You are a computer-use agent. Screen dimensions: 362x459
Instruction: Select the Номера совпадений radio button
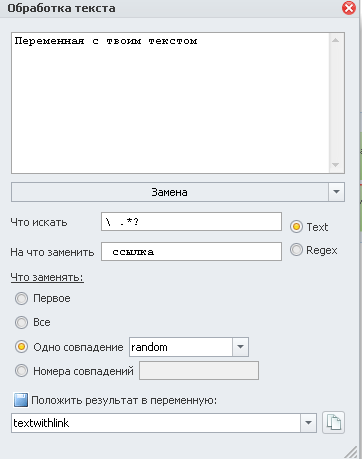22,371
